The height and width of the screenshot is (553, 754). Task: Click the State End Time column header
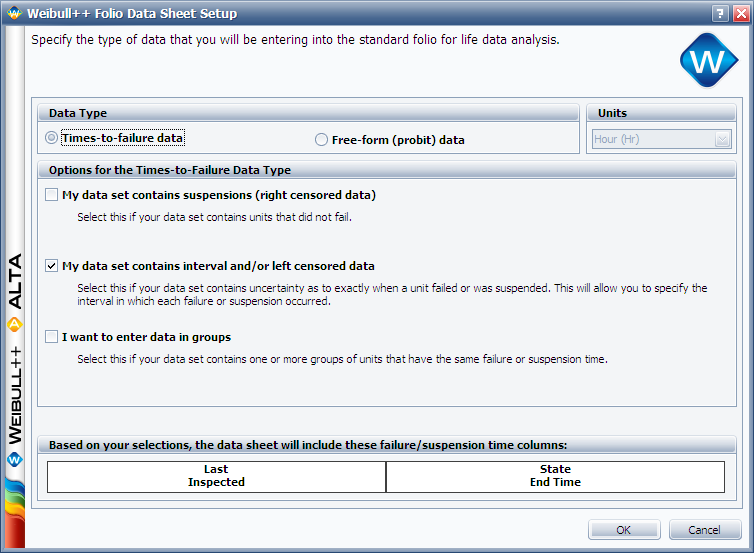(555, 476)
